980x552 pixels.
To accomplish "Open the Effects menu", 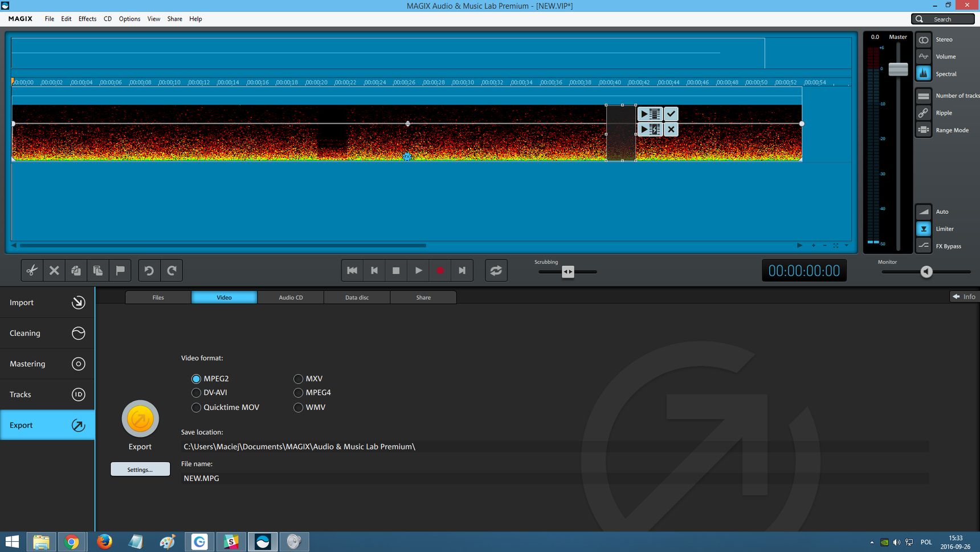I will coord(87,19).
